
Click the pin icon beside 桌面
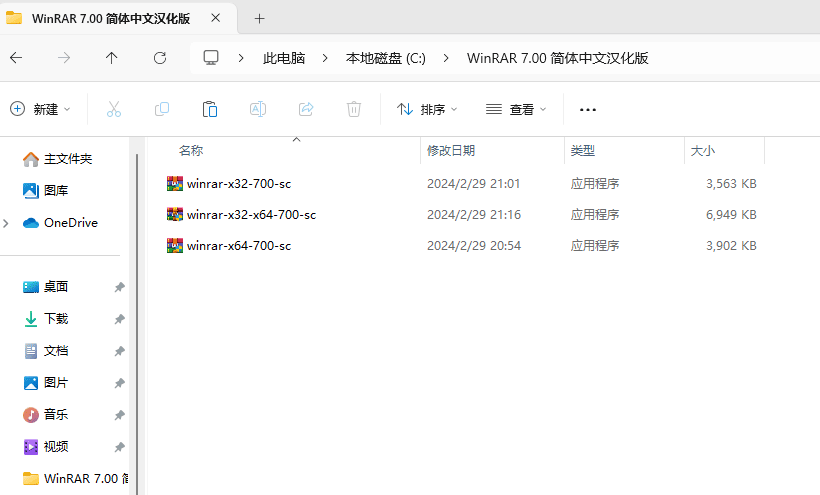pyautogui.click(x=120, y=287)
